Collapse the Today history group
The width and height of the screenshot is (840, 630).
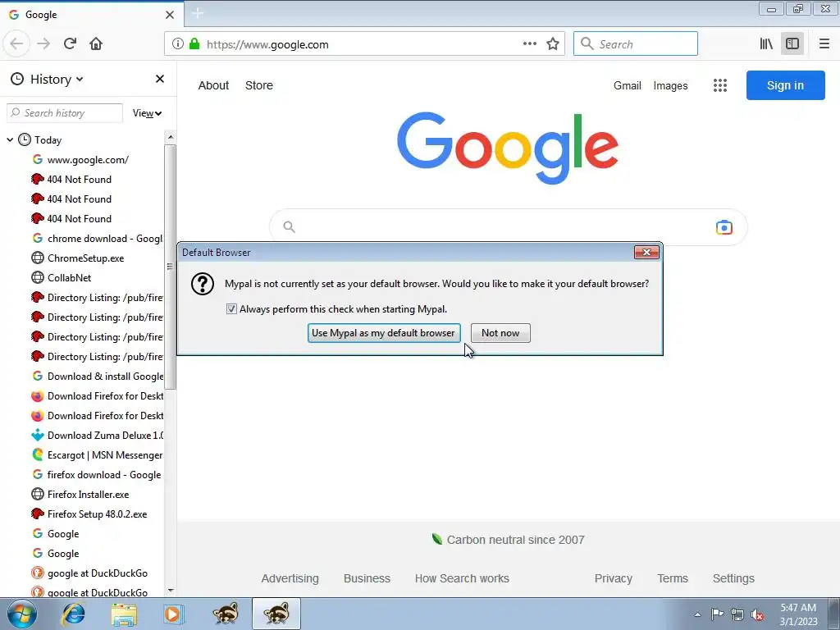(10, 139)
